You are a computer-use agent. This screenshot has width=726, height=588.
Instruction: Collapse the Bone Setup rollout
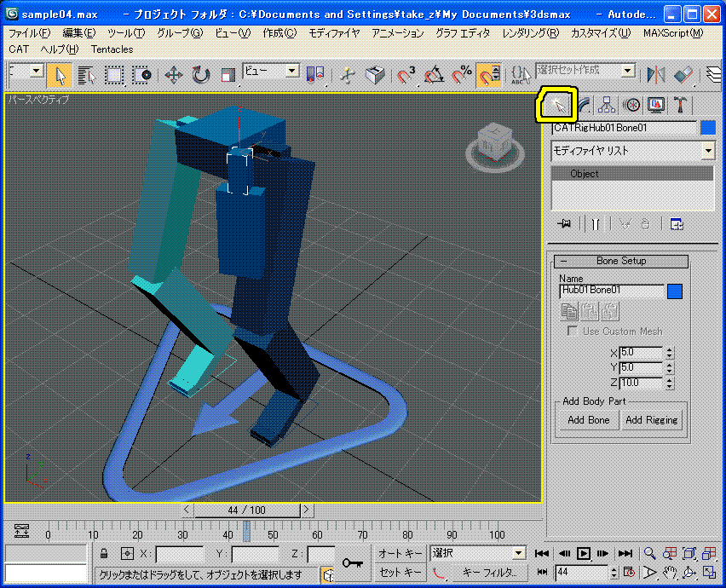point(621,261)
